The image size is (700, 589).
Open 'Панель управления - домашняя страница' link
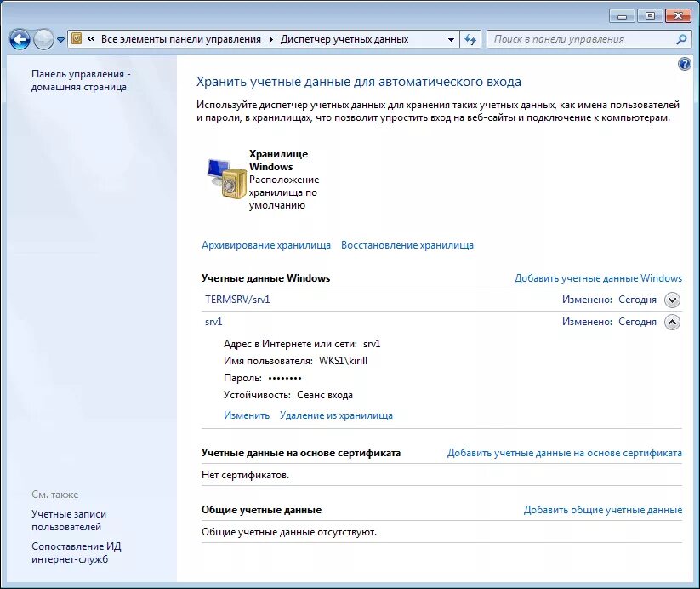tap(81, 81)
